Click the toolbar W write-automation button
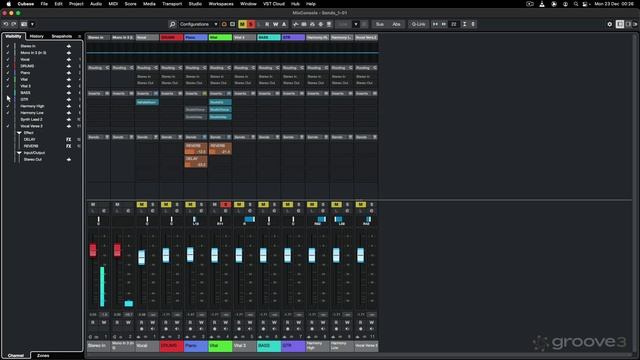The height and width of the screenshot is (360, 640). (276, 24)
